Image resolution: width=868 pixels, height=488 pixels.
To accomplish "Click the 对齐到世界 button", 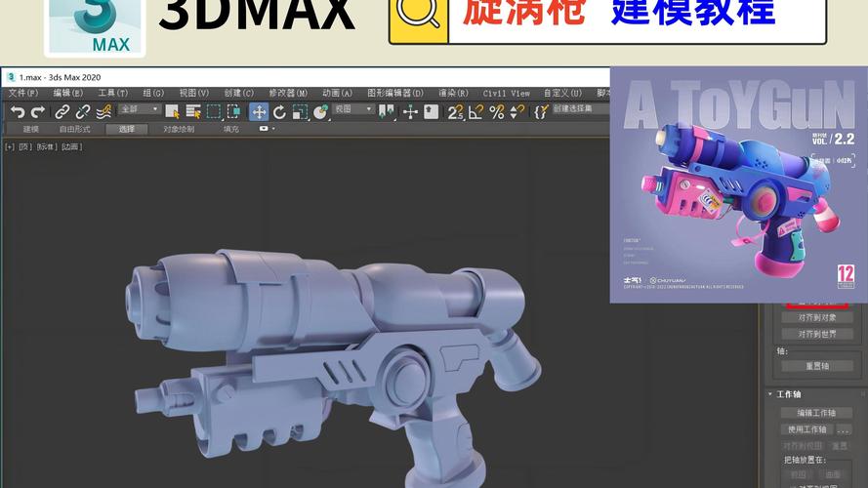I will point(817,334).
